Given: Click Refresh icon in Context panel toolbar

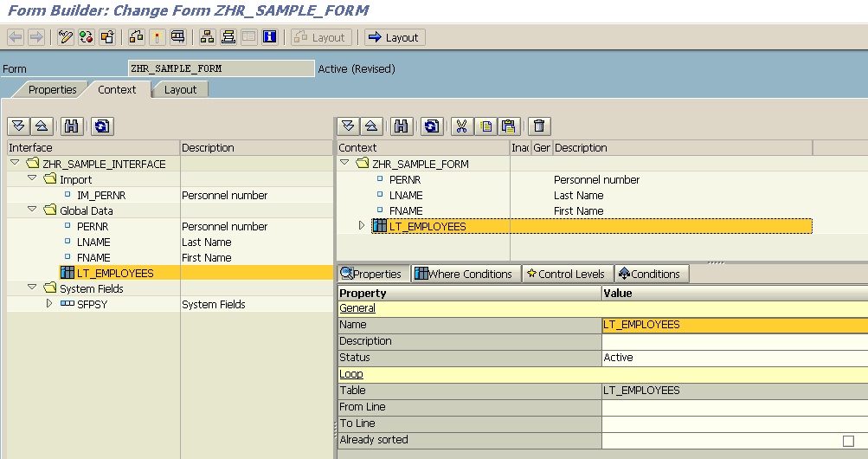Looking at the screenshot, I should 431,126.
